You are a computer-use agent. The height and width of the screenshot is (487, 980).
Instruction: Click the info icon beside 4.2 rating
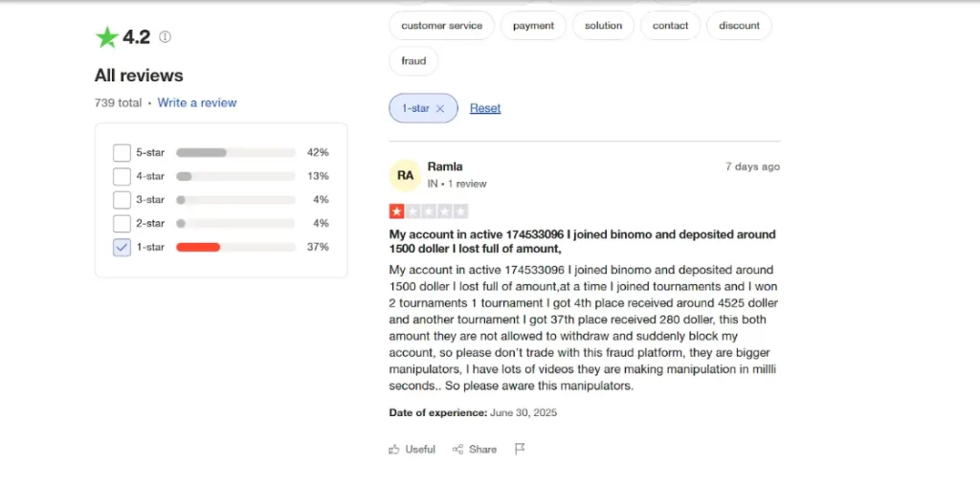click(x=165, y=37)
